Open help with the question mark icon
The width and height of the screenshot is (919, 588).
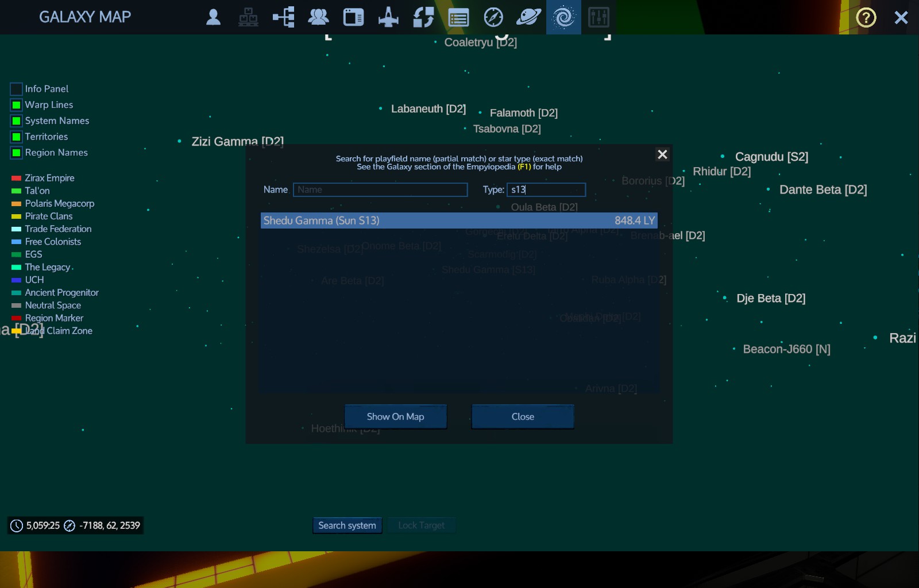866,17
